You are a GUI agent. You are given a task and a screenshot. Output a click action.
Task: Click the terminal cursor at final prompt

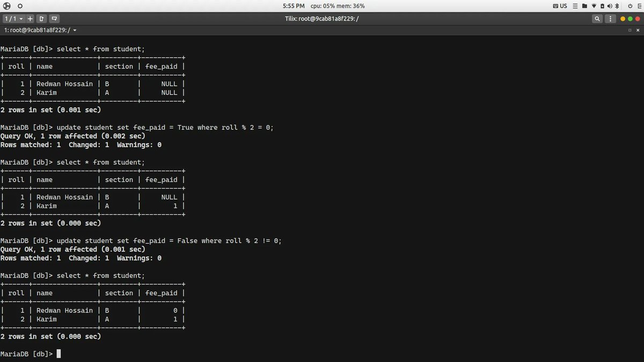point(58,354)
